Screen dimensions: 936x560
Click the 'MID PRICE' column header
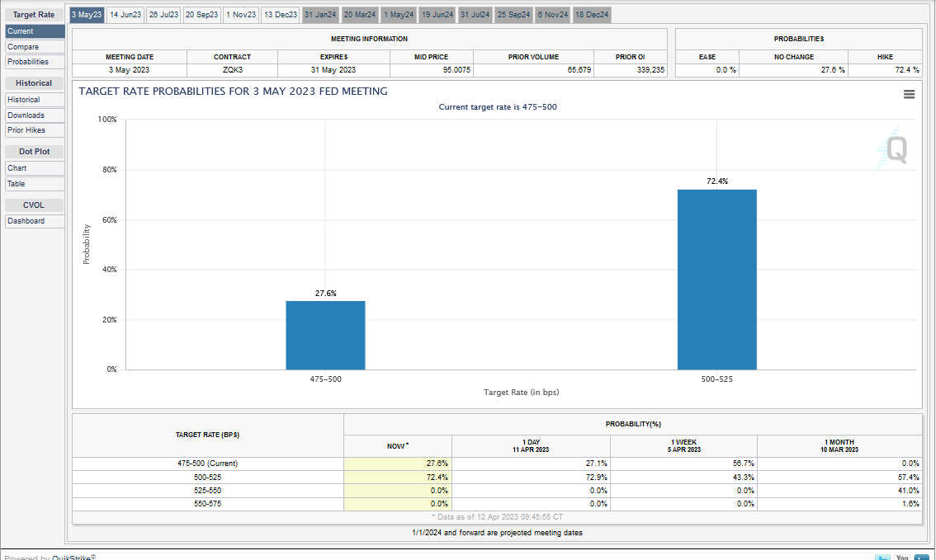(x=431, y=57)
